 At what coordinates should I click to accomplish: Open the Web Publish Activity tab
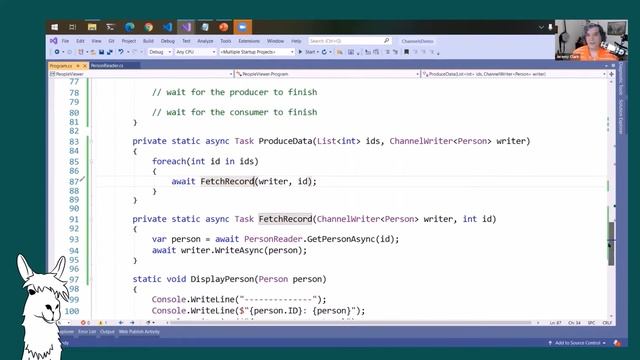(139, 332)
